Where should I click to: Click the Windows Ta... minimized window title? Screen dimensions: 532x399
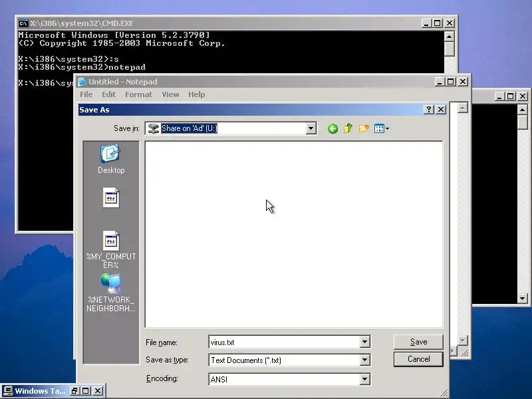tap(40, 391)
